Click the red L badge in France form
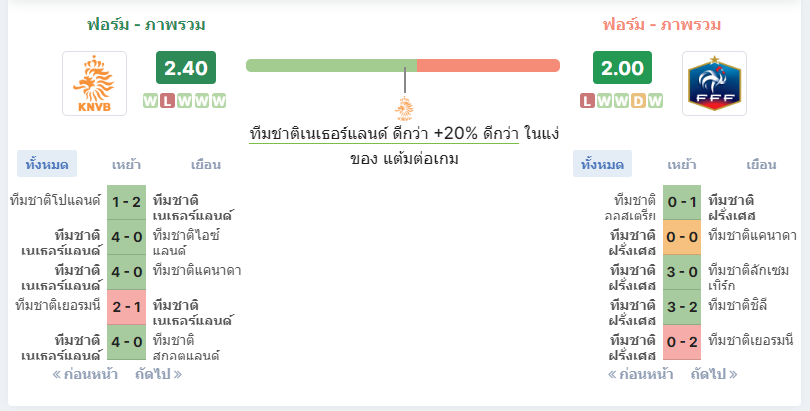810x411 pixels. [x=587, y=101]
